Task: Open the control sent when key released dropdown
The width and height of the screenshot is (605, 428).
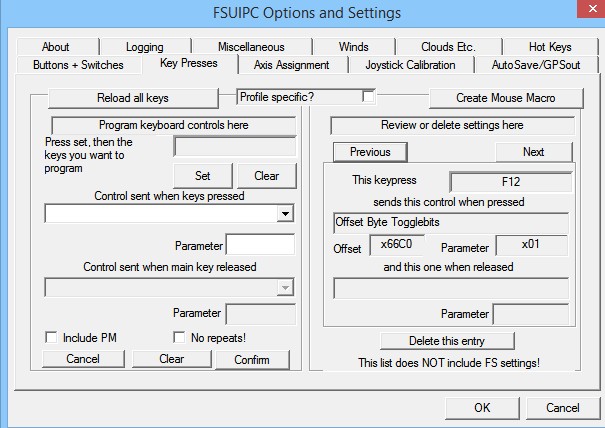Action: tap(285, 287)
